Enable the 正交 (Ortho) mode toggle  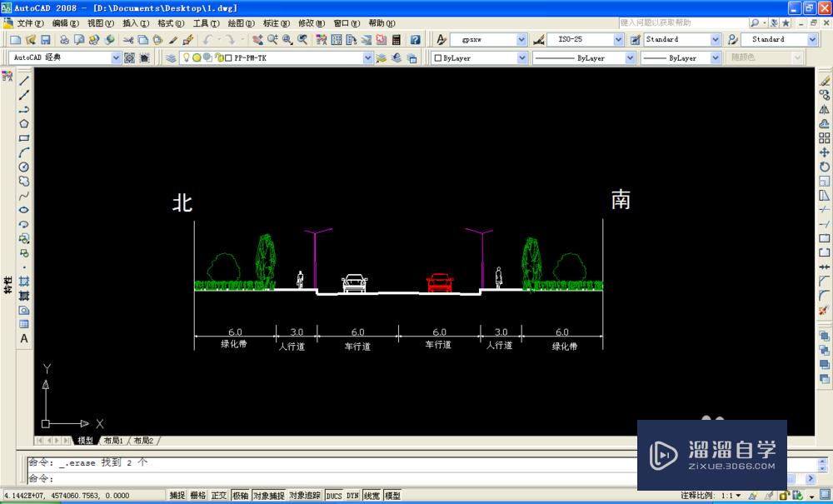pyautogui.click(x=218, y=494)
